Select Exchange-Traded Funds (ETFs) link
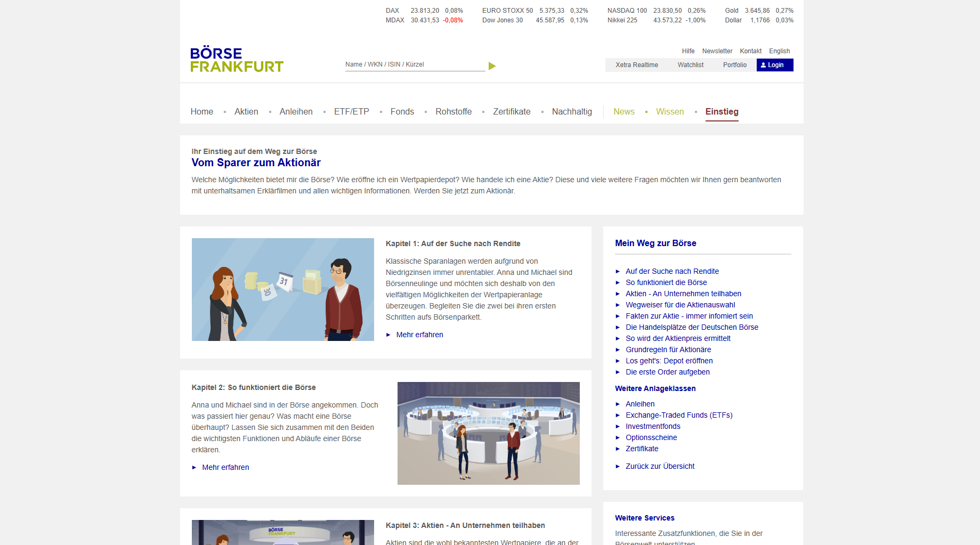Viewport: 980px width, 545px height. [x=678, y=416]
